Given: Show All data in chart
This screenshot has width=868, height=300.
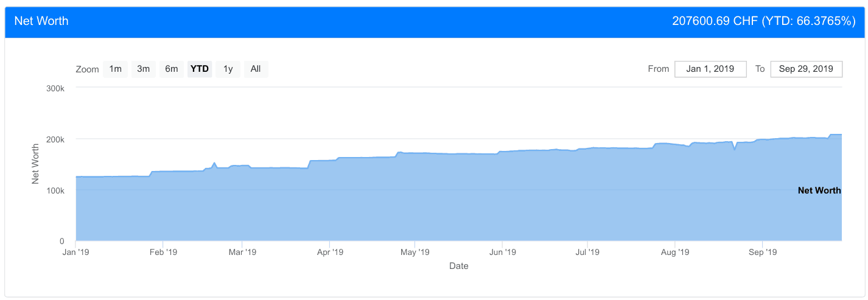Looking at the screenshot, I should pyautogui.click(x=256, y=69).
